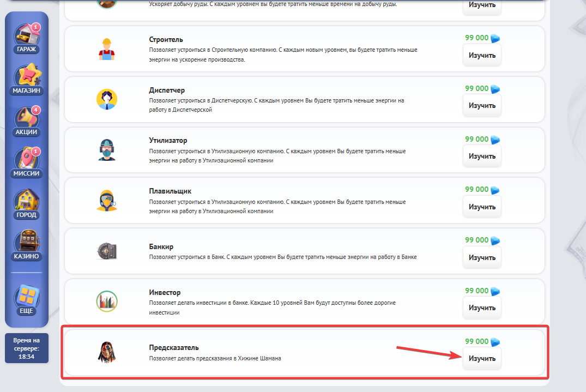Open the Миссии map pin icon
The image size is (586, 392).
(x=27, y=159)
